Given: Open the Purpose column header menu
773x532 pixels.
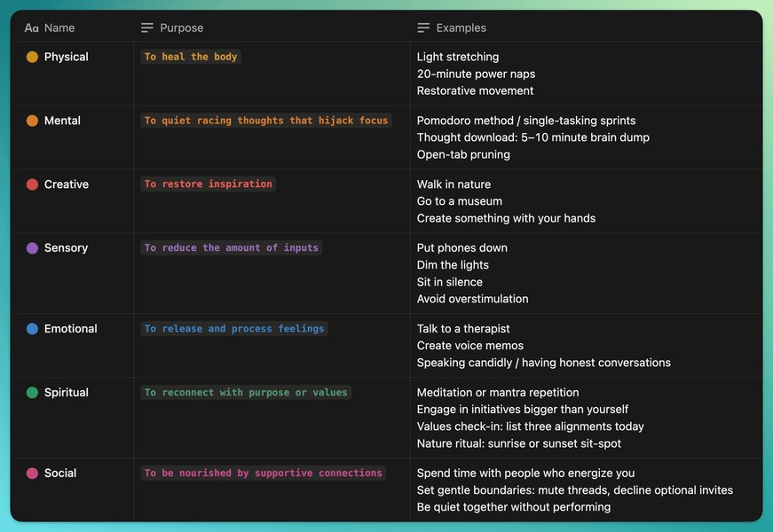Looking at the screenshot, I should tap(181, 28).
